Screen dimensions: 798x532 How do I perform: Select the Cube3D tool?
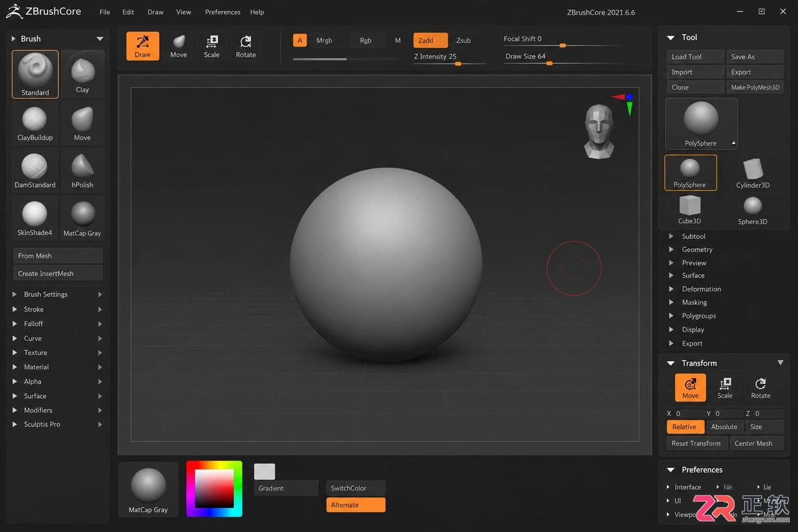(690, 209)
